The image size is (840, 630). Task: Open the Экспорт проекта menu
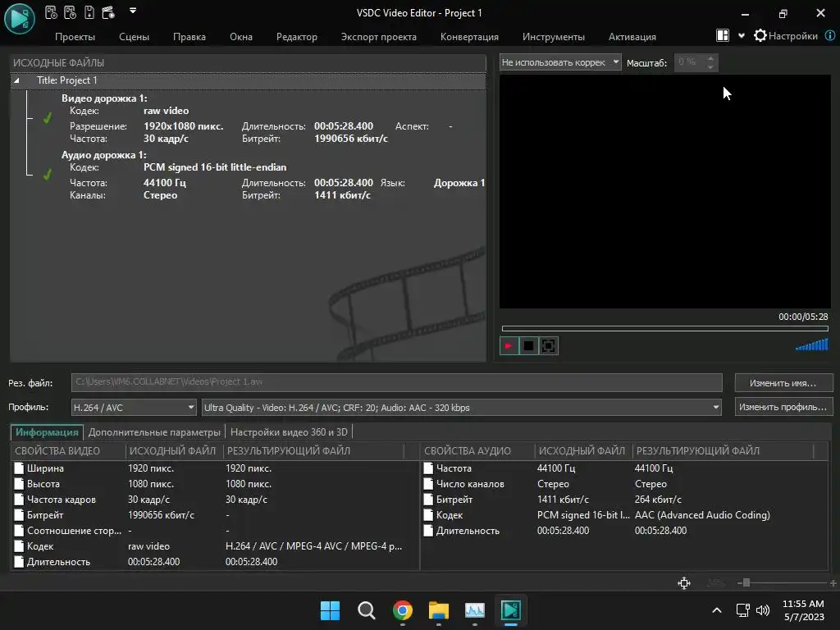[379, 36]
